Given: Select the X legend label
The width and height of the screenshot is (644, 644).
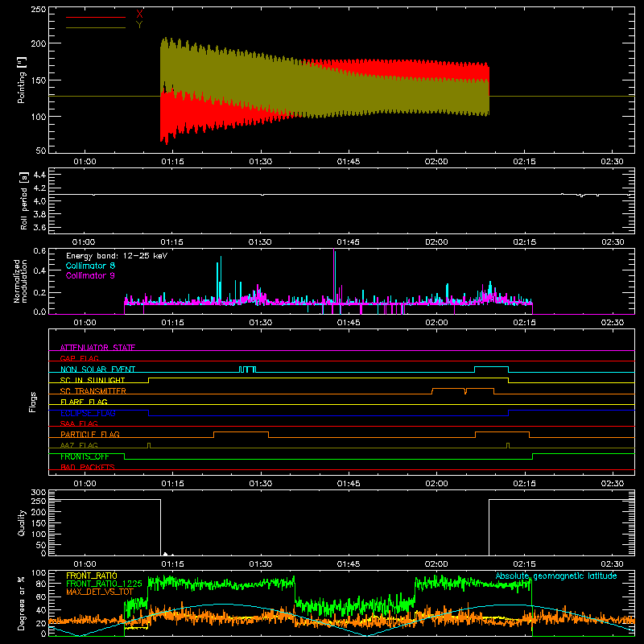Looking at the screenshot, I should point(139,14).
